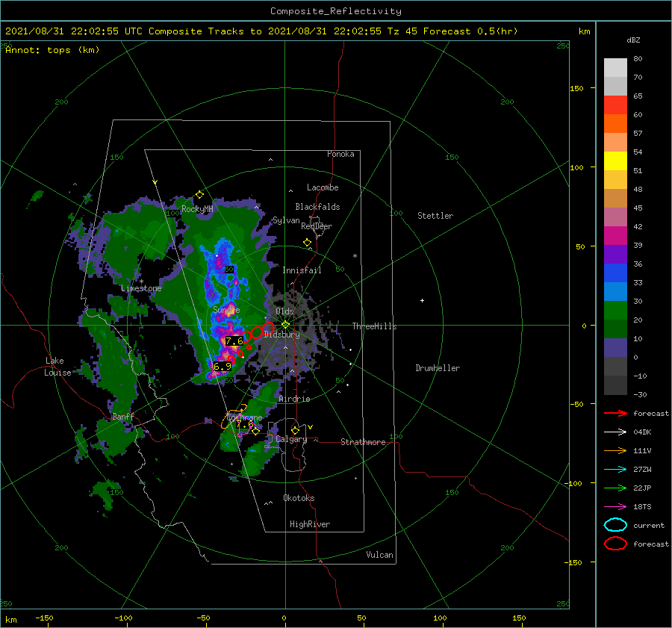
Task: Select the red swatch in the dBZ scale
Action: [615, 105]
